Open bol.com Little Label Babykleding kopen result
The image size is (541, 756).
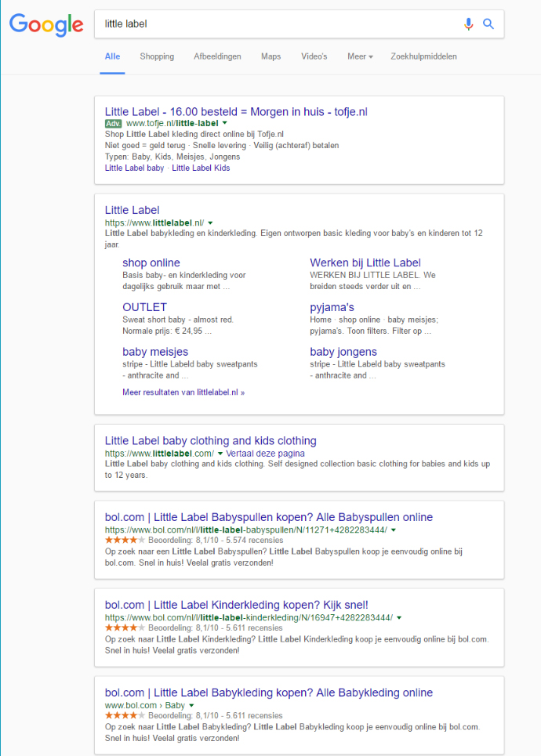(269, 693)
